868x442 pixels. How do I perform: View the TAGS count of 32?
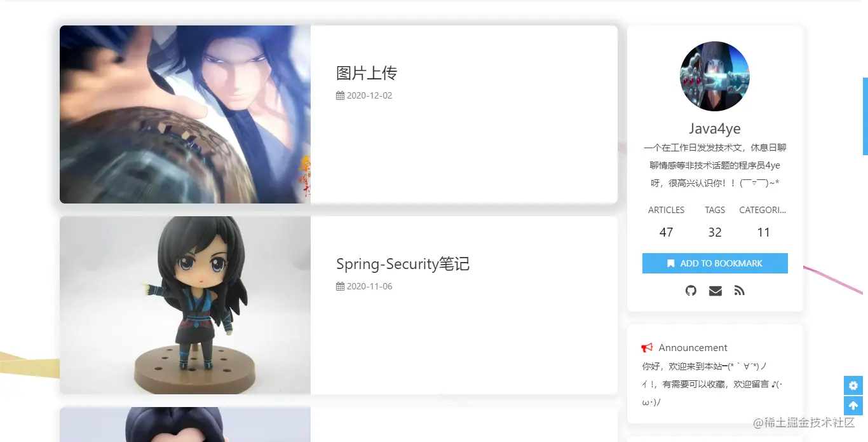point(715,232)
